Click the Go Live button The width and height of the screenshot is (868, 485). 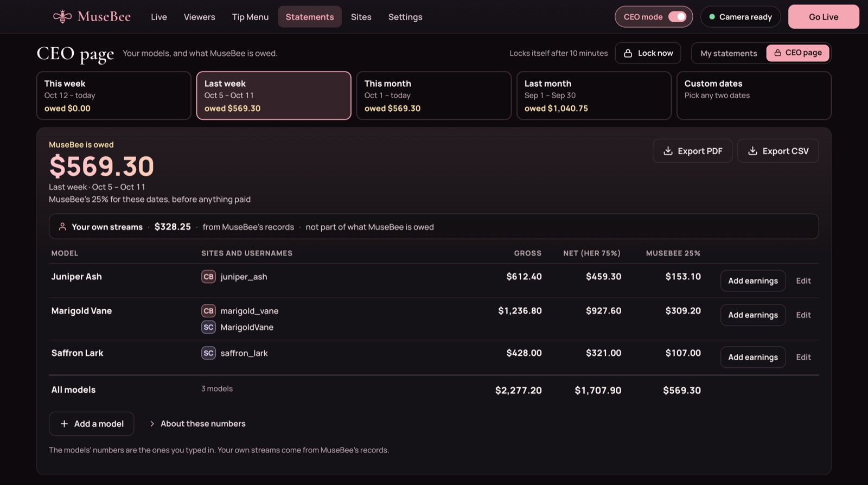pyautogui.click(x=824, y=17)
